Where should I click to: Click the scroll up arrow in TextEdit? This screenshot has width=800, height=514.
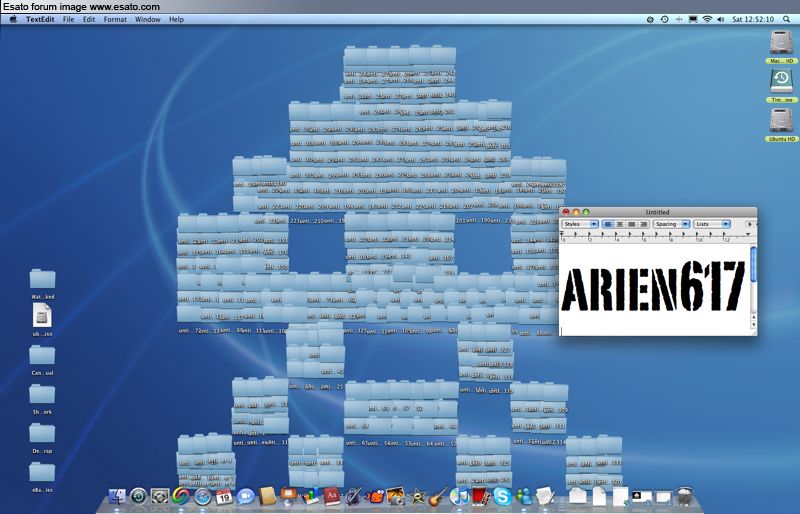754,317
